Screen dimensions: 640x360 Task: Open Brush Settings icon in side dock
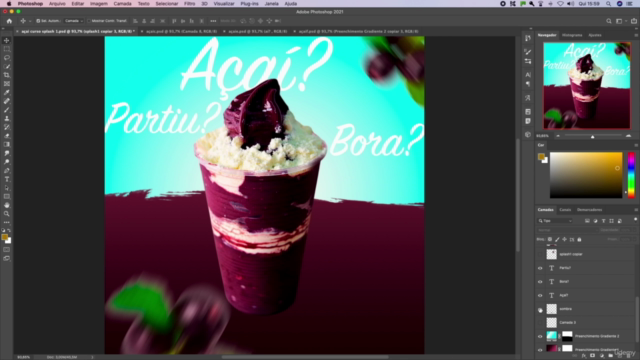528,52
